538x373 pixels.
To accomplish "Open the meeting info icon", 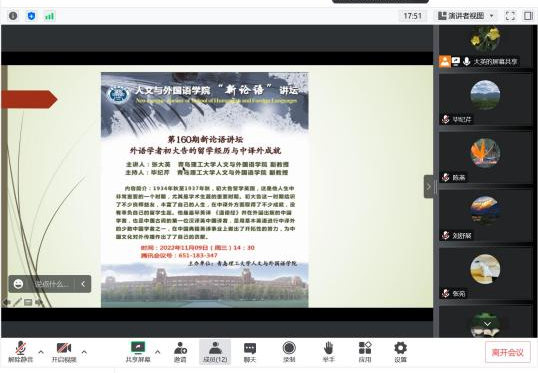I will pos(13,16).
